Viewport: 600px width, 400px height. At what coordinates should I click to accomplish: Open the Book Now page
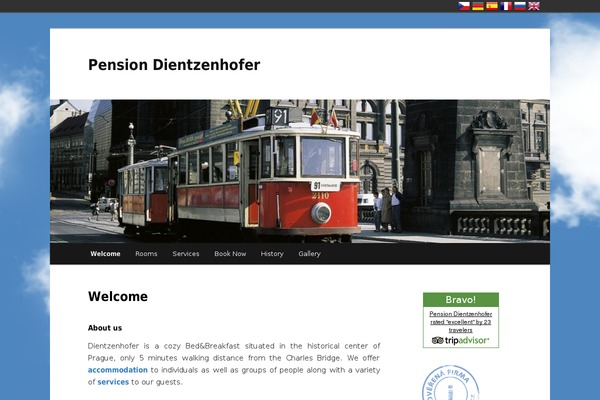click(230, 254)
